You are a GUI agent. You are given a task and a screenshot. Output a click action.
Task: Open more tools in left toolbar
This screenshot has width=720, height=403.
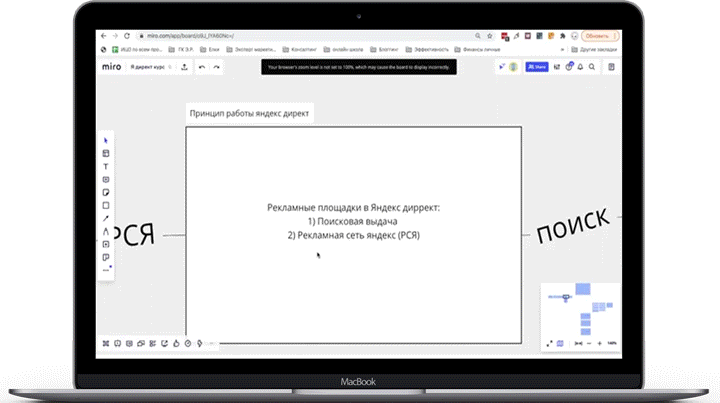(106, 270)
